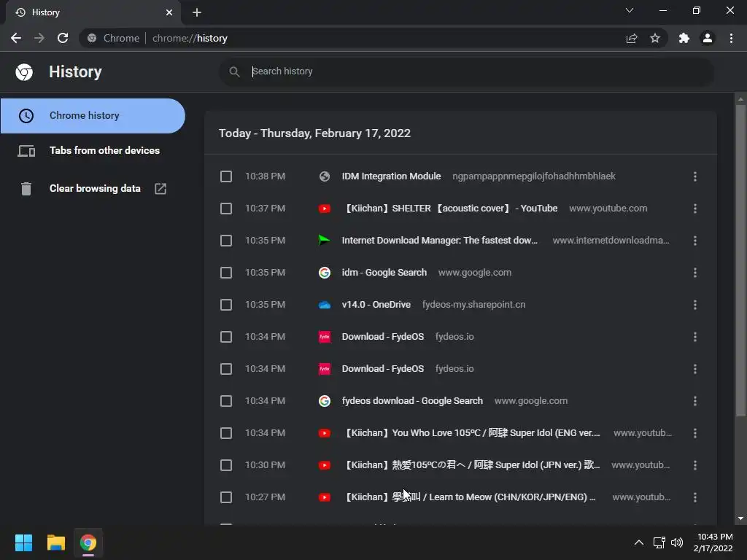Click the Chrome logo beside History title
The width and height of the screenshot is (747, 560).
pos(24,72)
